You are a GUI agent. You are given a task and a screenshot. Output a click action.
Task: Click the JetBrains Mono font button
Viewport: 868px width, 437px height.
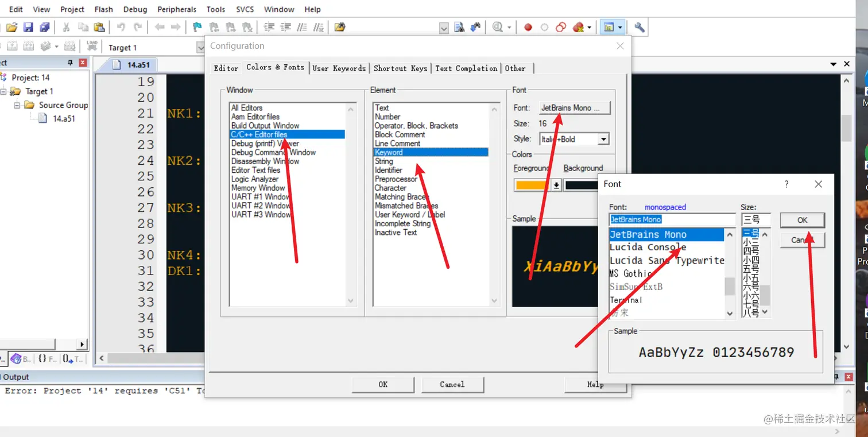coord(575,107)
